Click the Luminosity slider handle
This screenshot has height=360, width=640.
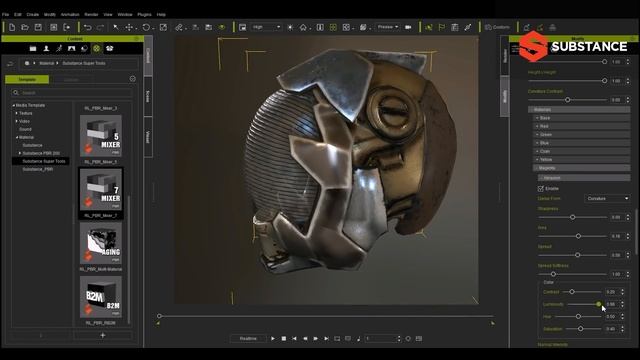tap(599, 304)
